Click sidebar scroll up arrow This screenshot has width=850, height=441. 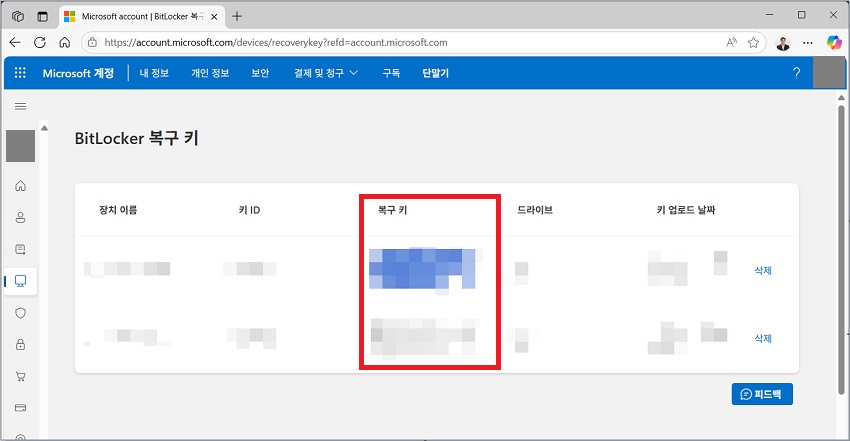pyautogui.click(x=44, y=128)
